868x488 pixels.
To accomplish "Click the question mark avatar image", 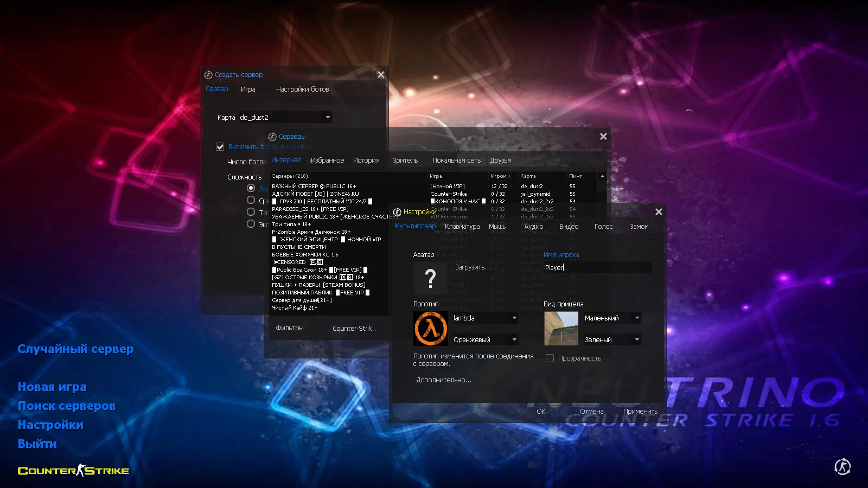I will (430, 278).
